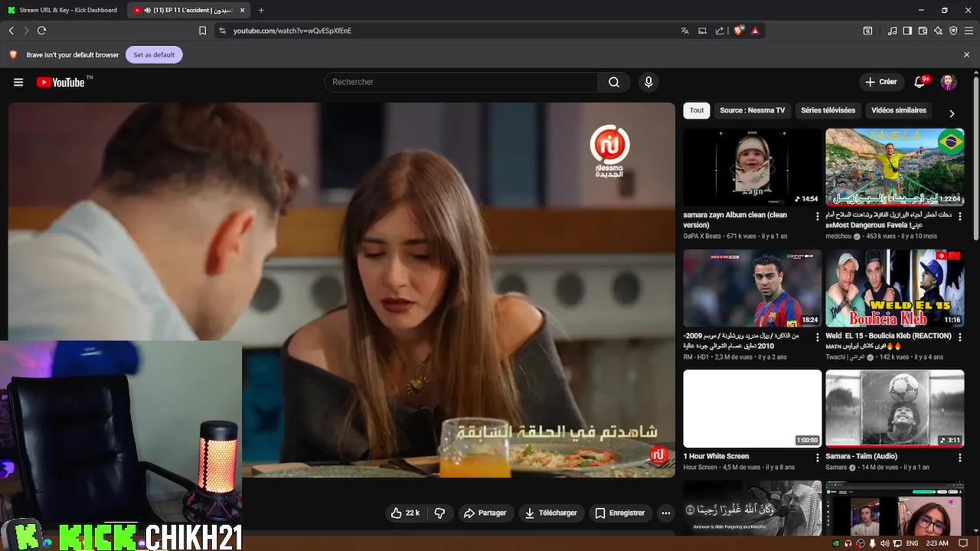This screenshot has height=551, width=980.
Task: Open options for Samara - Taim video
Action: (x=960, y=458)
